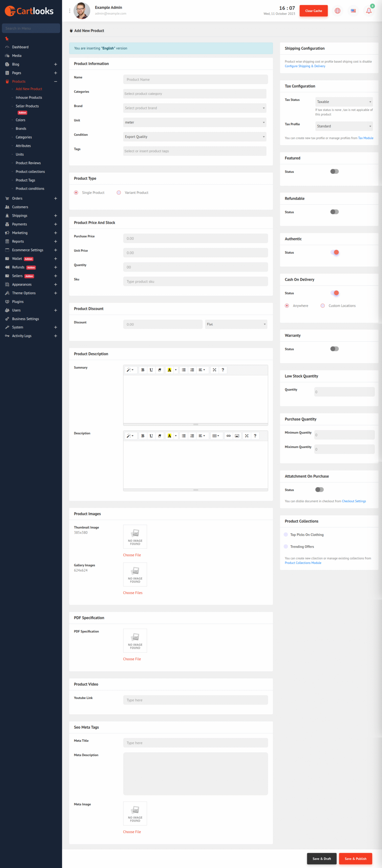Enable the Featured status toggle
382x868 pixels.
(x=334, y=172)
